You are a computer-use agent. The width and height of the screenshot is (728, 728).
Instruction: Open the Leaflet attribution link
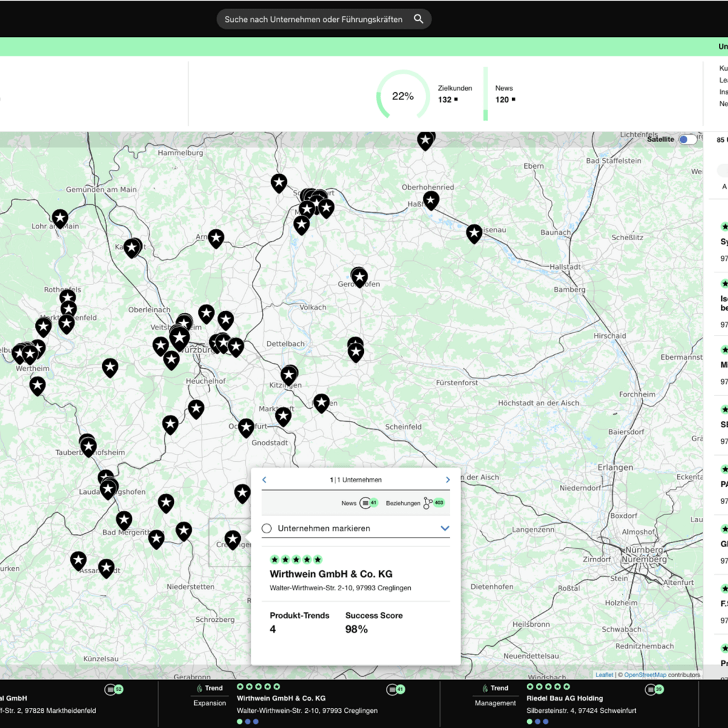[x=604, y=675]
